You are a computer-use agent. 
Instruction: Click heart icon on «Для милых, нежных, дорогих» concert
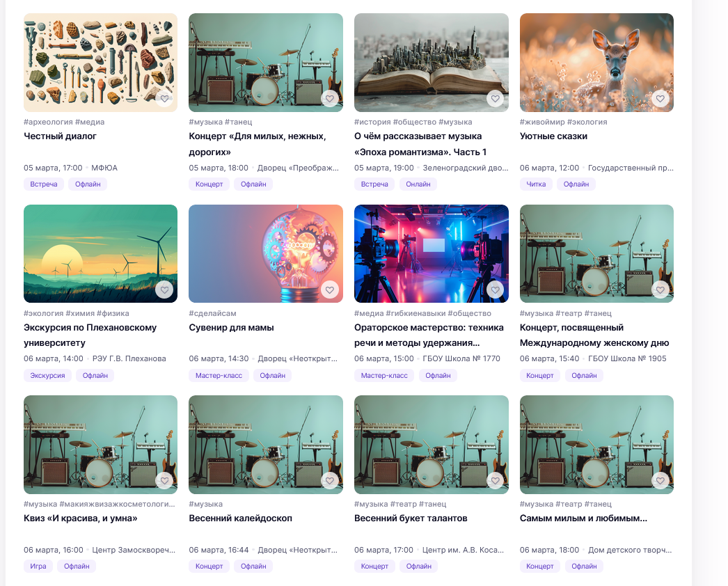pos(330,98)
